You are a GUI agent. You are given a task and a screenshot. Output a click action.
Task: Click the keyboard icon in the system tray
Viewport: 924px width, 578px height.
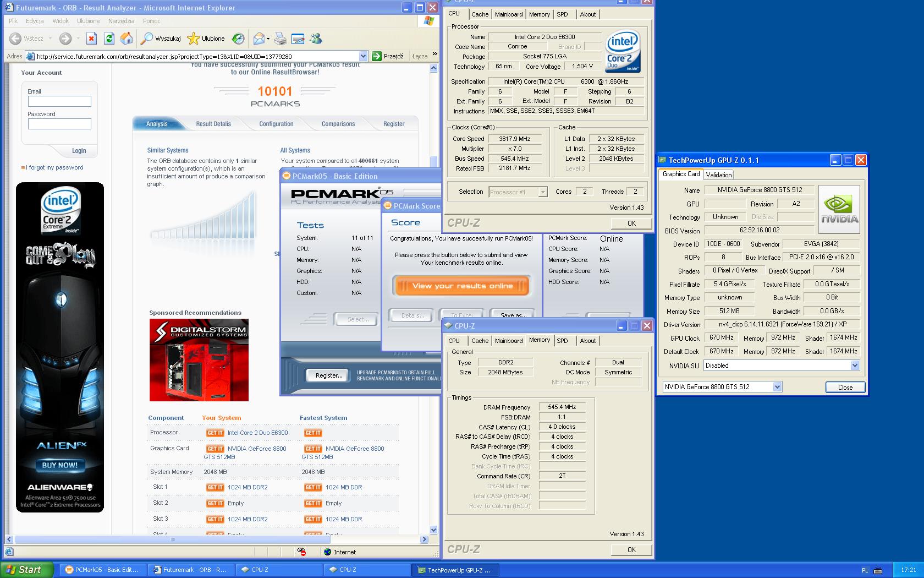[878, 570]
